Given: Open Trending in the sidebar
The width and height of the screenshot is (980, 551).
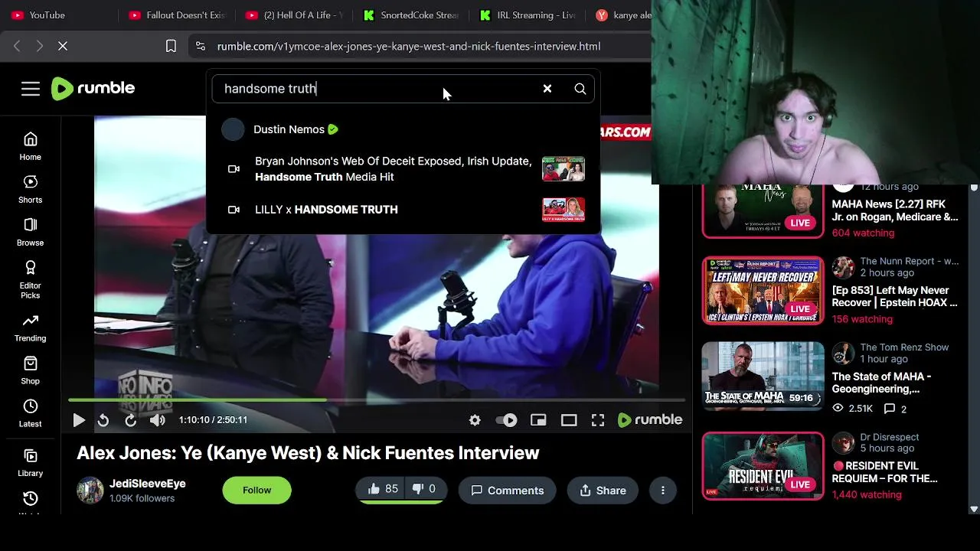Looking at the screenshot, I should [x=31, y=328].
